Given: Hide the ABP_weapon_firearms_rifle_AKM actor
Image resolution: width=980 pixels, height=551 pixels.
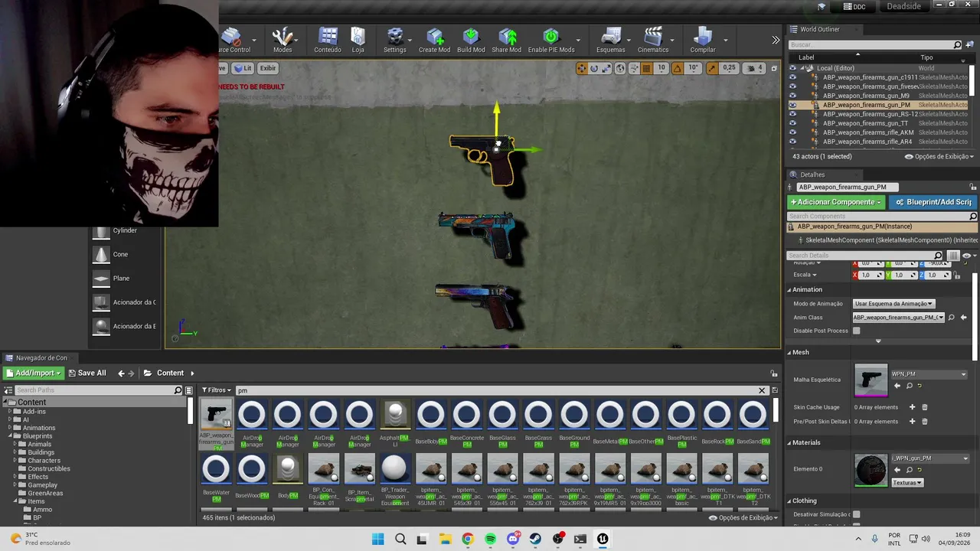Looking at the screenshot, I should (792, 132).
